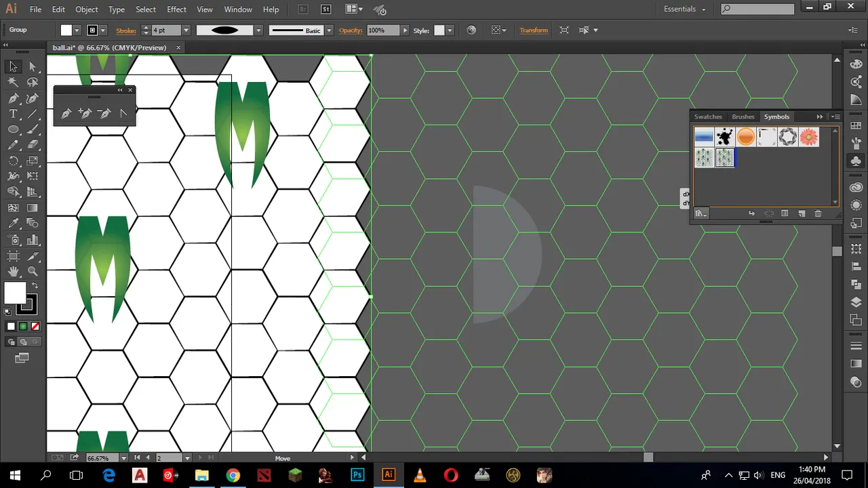Reset to default fill and stroke
Viewport: 868px width, 488px height.
point(7,312)
